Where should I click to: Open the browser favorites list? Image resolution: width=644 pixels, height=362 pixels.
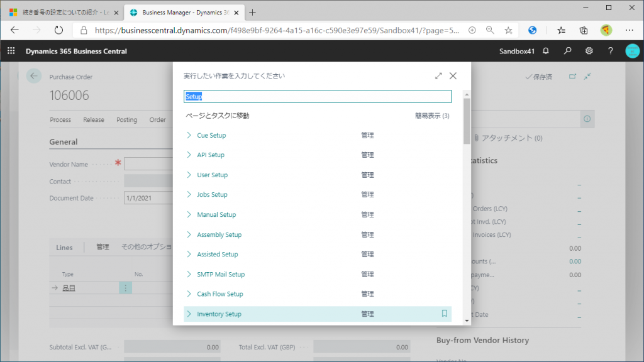pyautogui.click(x=562, y=30)
